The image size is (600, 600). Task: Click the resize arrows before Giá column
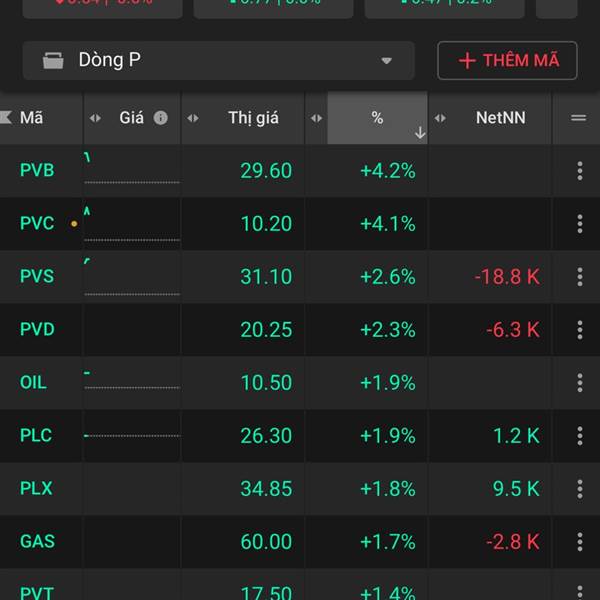click(x=95, y=118)
